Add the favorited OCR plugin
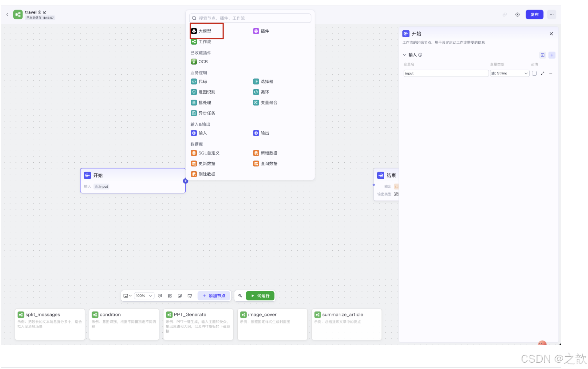The height and width of the screenshot is (369, 588). click(x=199, y=62)
